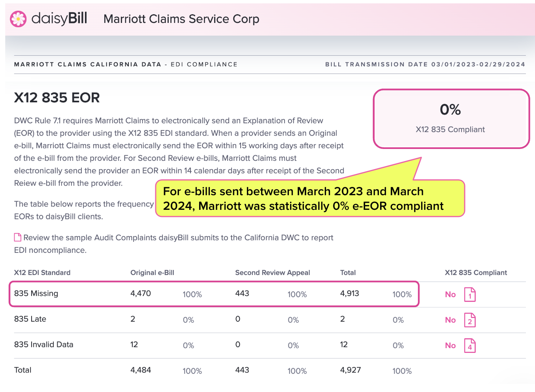Click the No status for 835 Missing
This screenshot has height=392, width=535.
click(x=450, y=294)
